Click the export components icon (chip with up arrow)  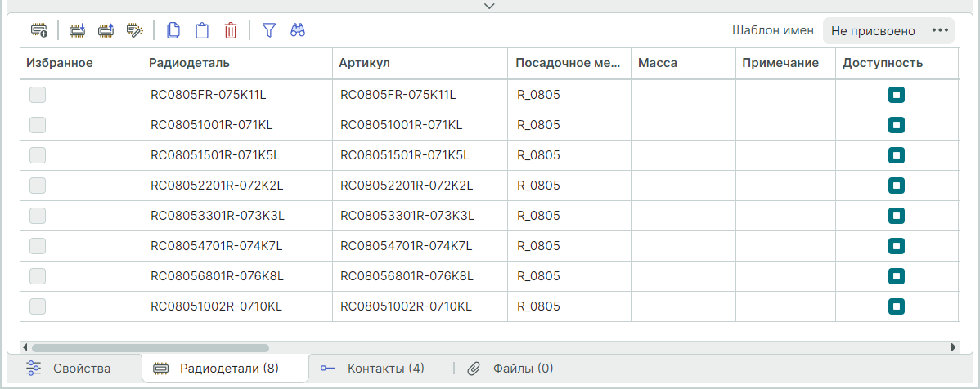[106, 30]
